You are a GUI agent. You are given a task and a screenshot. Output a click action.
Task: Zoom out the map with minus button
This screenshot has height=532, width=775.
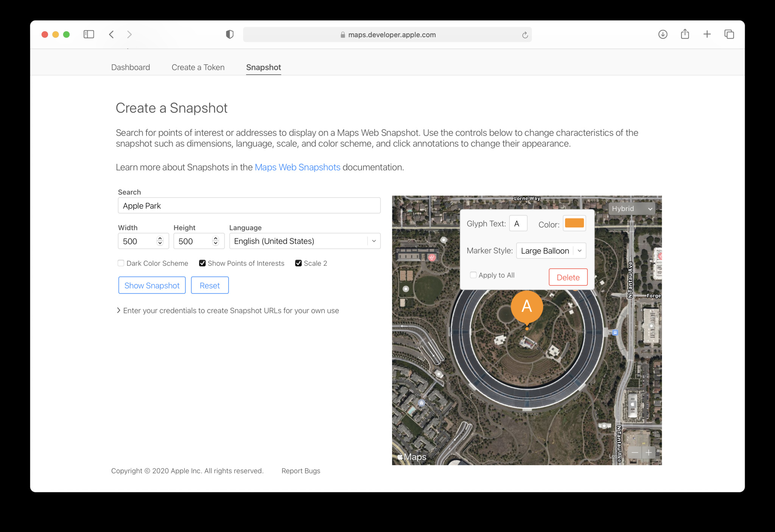point(635,452)
